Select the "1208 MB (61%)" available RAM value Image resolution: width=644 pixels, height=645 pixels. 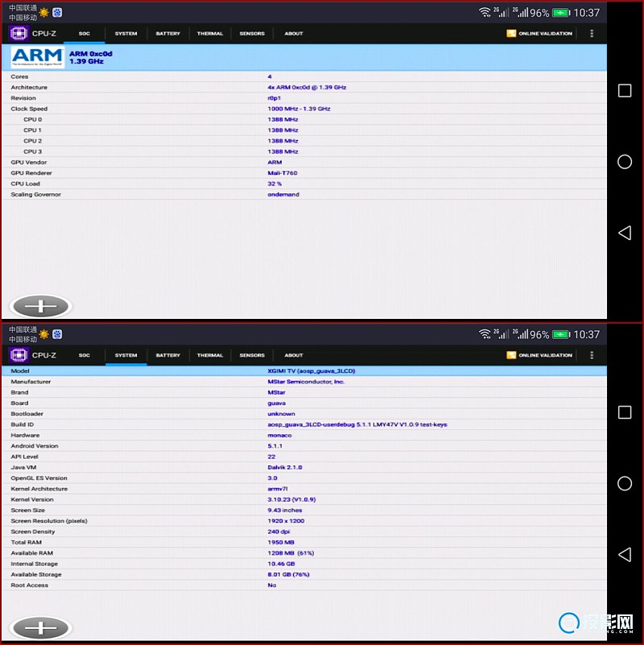(x=291, y=553)
